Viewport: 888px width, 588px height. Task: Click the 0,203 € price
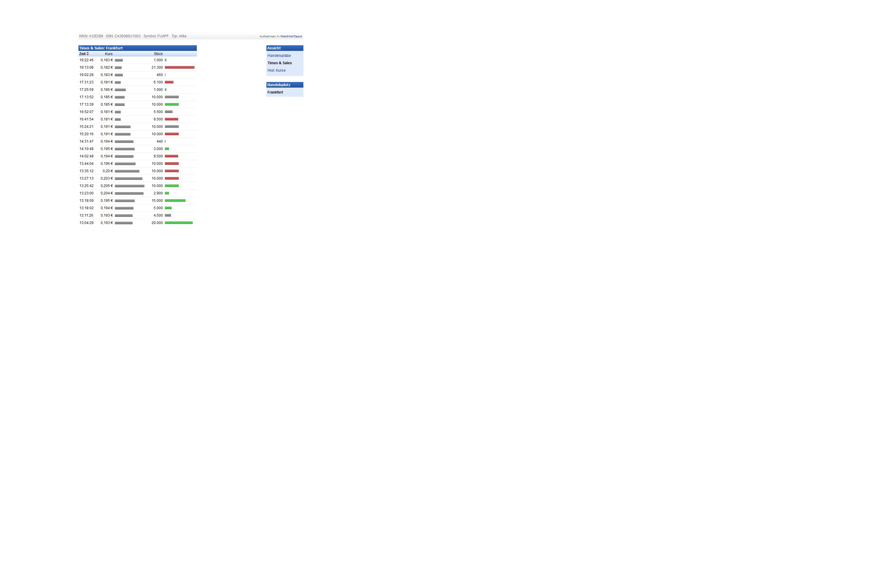[x=107, y=178]
